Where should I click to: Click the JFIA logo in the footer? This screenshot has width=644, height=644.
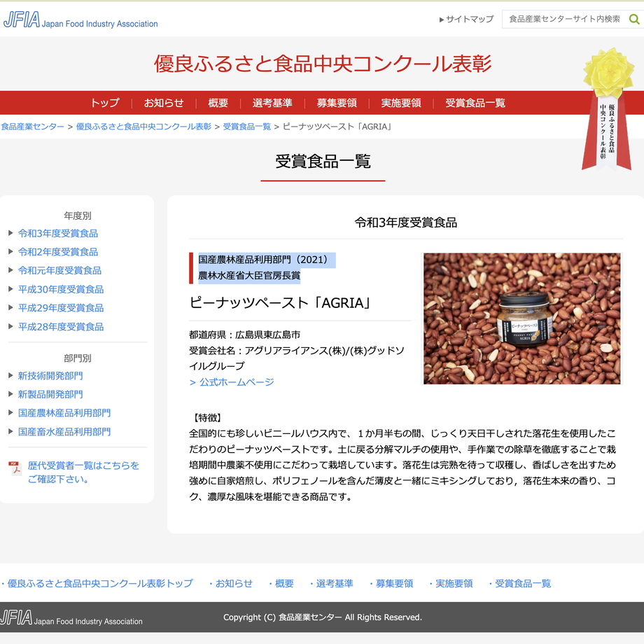pyautogui.click(x=71, y=617)
